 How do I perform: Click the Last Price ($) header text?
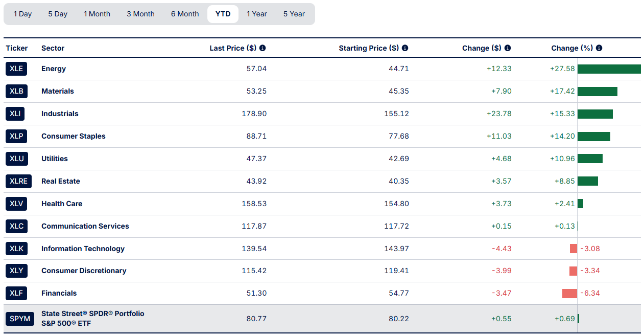point(233,48)
